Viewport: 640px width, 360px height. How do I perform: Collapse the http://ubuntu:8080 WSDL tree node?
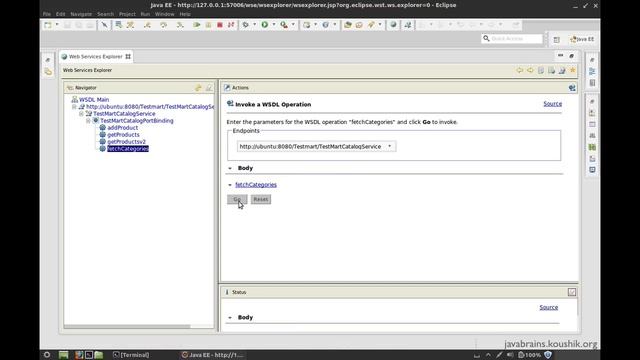pos(74,107)
